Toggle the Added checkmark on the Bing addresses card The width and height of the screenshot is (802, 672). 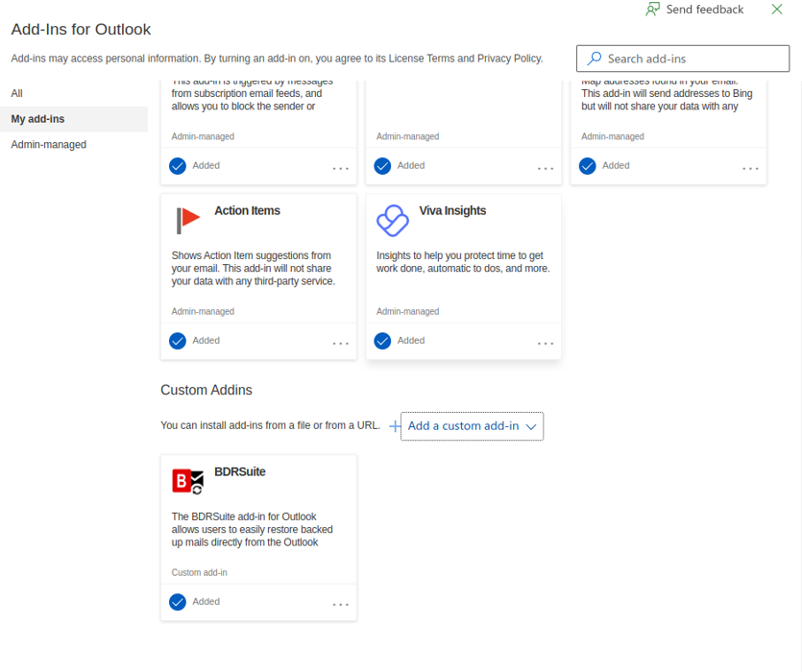pos(587,166)
